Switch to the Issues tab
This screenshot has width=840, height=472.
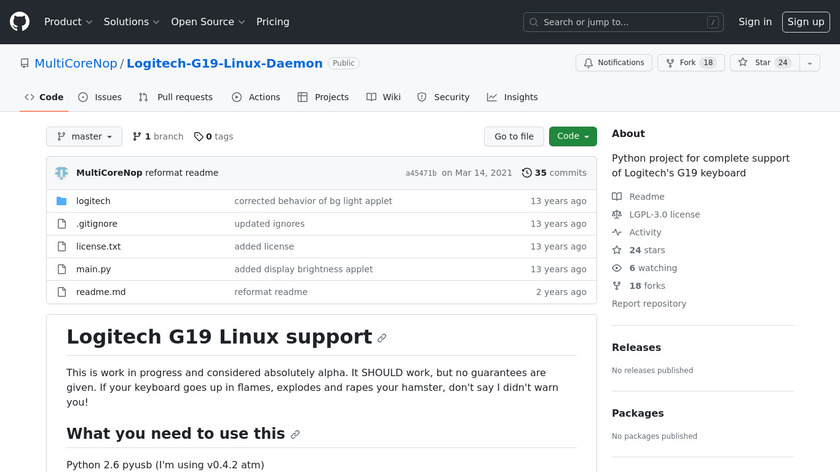(100, 97)
